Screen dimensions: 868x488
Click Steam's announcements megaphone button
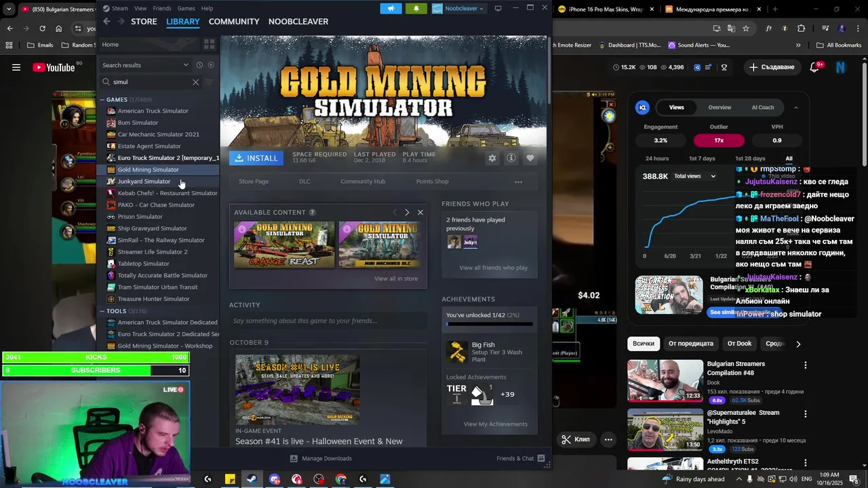tap(391, 8)
